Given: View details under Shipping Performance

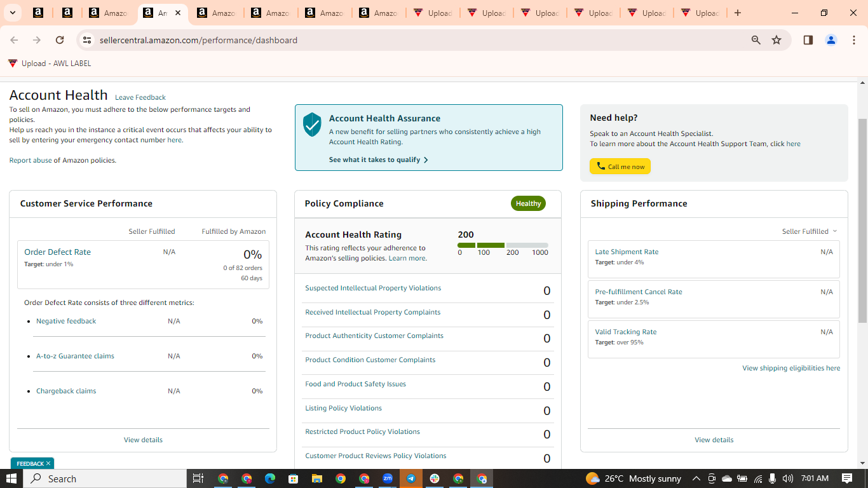Looking at the screenshot, I should (714, 440).
